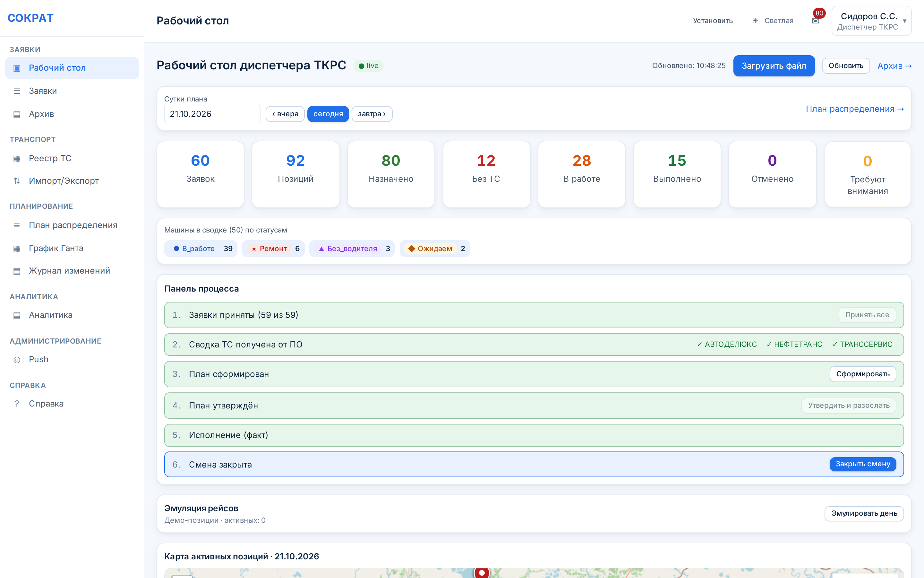The width and height of the screenshot is (924, 578).
Task: Filter machines by Ожидаем status chip
Action: (435, 249)
